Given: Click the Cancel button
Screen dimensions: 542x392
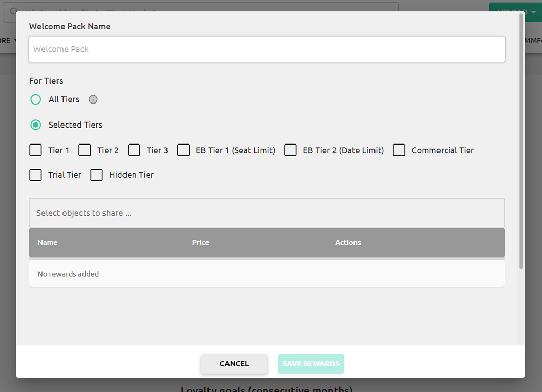Looking at the screenshot, I should click(234, 364).
